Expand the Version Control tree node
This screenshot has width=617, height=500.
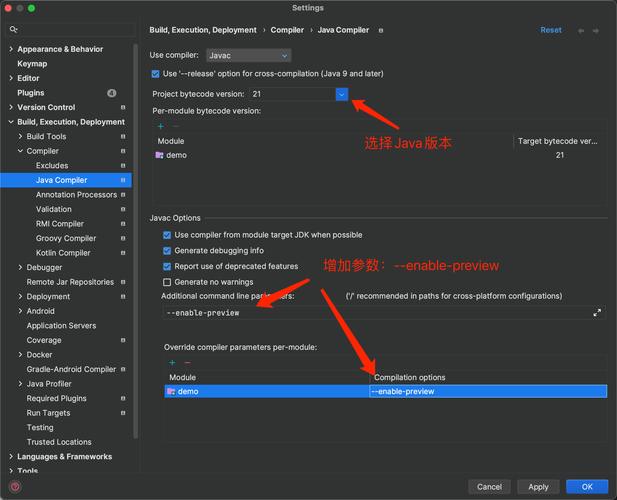tap(11, 107)
